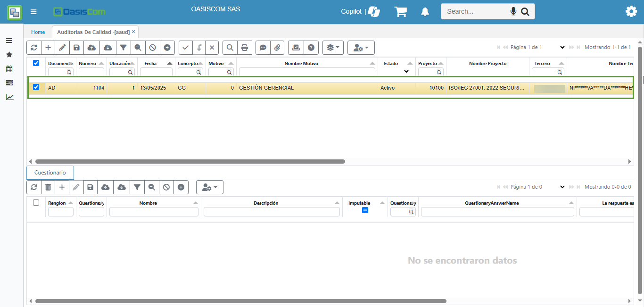Apply filter using the top toolbar funnel icon
Image resolution: width=644 pixels, height=307 pixels.
[123, 48]
